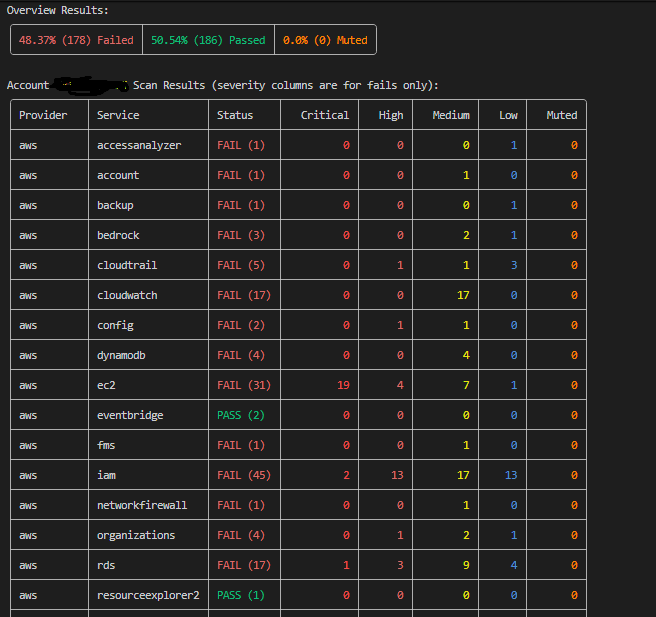656x617 pixels.
Task: Click 'FAIL (5)' status in cloudtrail row
Action: (x=241, y=265)
